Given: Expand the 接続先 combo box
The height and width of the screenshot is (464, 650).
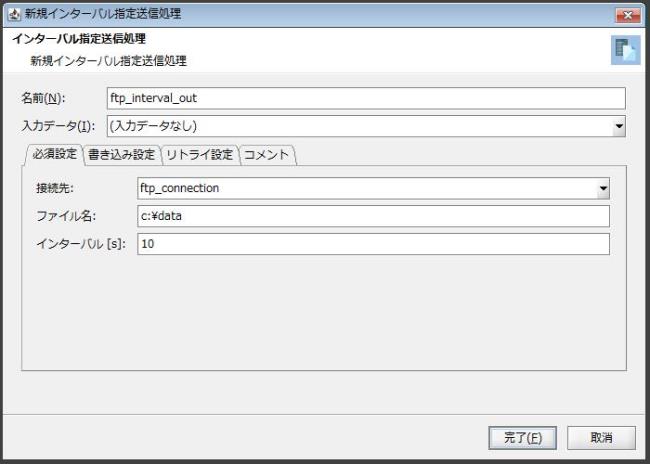Looking at the screenshot, I should (602, 188).
